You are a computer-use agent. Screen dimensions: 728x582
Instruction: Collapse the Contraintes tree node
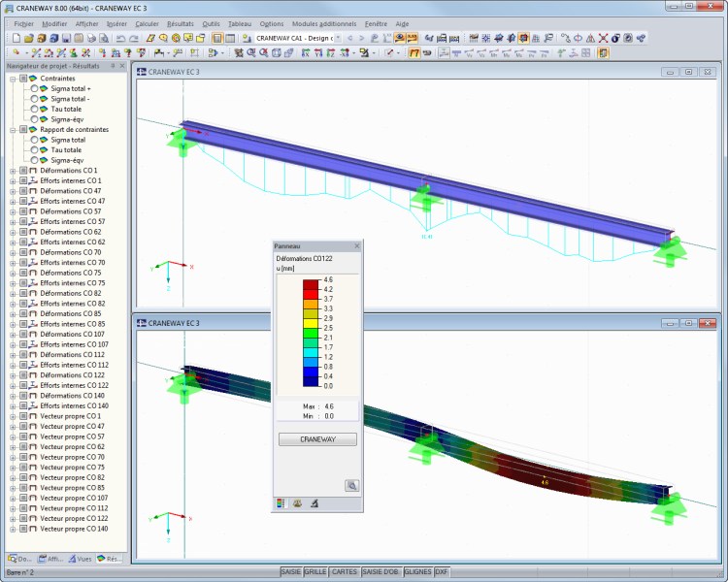[x=13, y=79]
